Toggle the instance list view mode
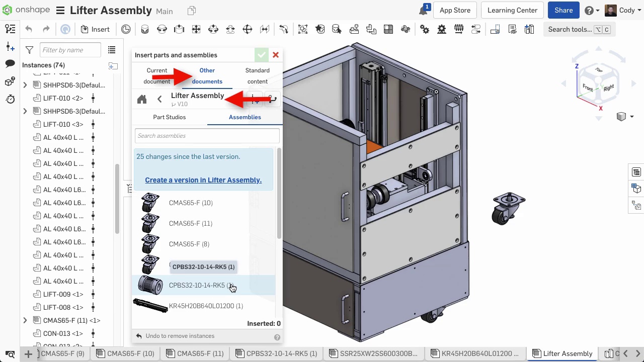This screenshot has height=362, width=644. pyautogui.click(x=112, y=50)
